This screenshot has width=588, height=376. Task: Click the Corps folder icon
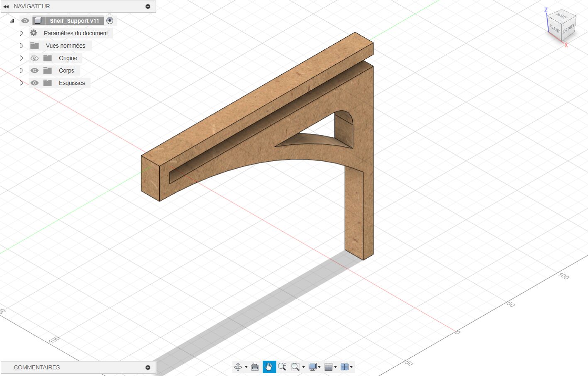[48, 70]
